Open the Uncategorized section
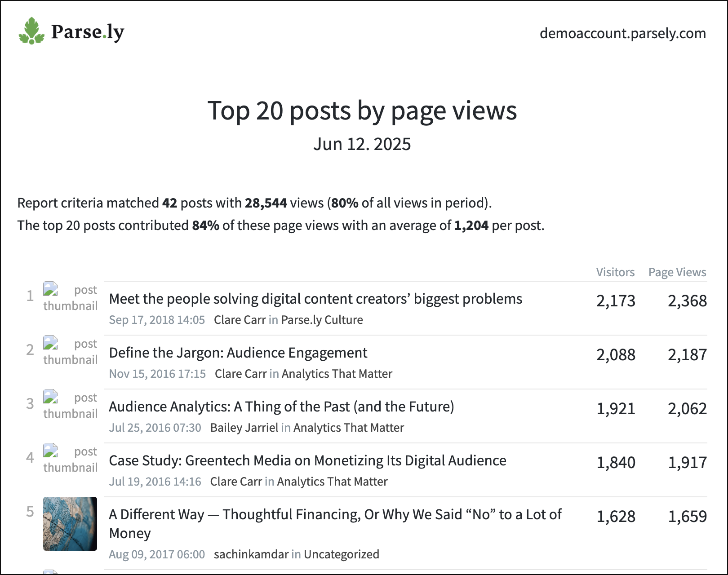The image size is (728, 575). (342, 554)
